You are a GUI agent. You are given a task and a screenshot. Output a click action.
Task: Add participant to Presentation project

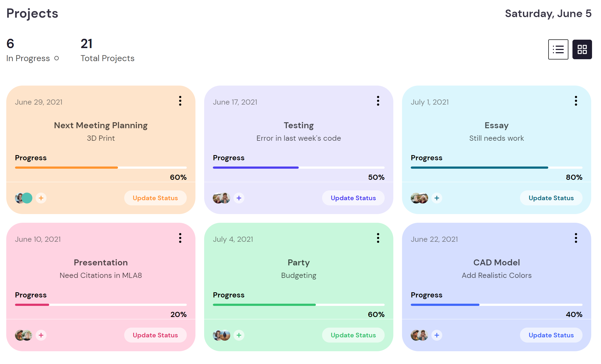coord(41,335)
